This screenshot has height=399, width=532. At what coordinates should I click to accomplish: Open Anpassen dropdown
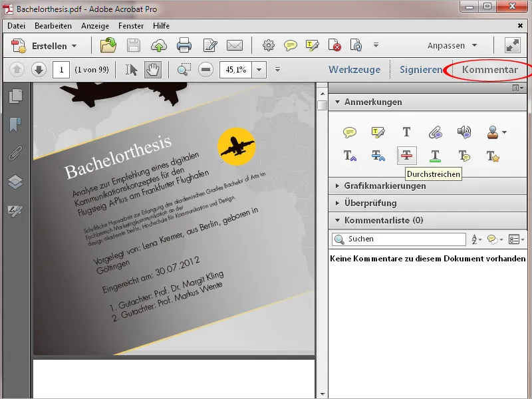[452, 45]
